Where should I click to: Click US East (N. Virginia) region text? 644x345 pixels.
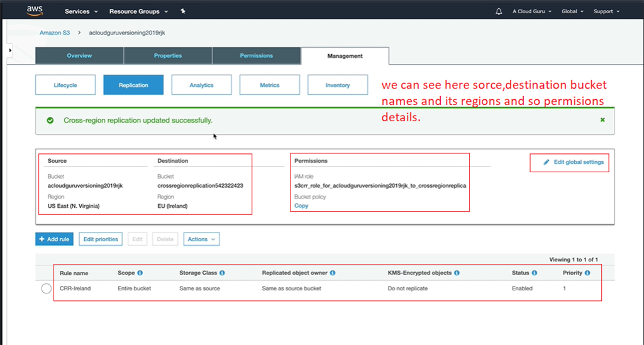coord(74,206)
